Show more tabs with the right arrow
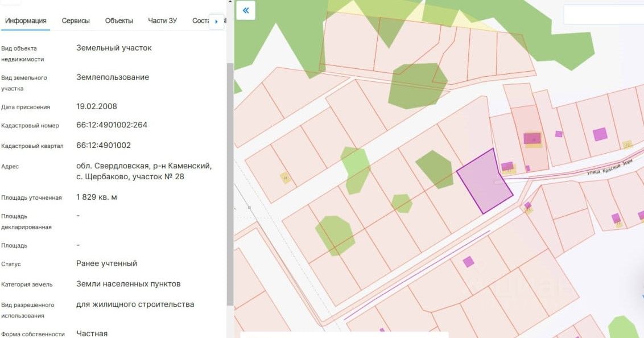644x338 pixels. tap(216, 22)
